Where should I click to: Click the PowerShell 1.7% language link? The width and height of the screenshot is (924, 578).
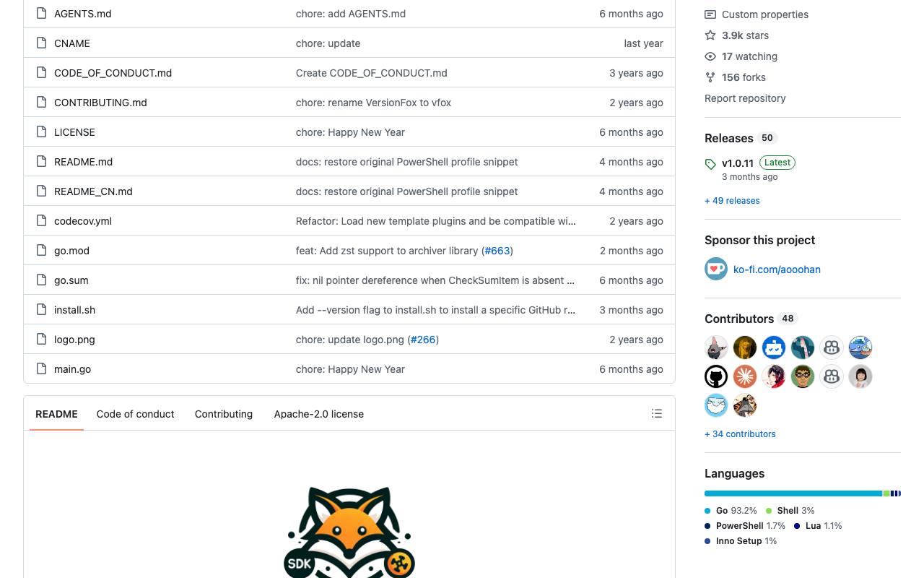pyautogui.click(x=745, y=526)
